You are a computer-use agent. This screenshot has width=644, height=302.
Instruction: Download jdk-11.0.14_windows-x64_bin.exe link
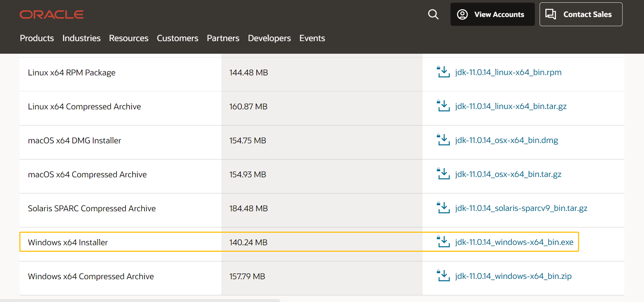(x=514, y=242)
